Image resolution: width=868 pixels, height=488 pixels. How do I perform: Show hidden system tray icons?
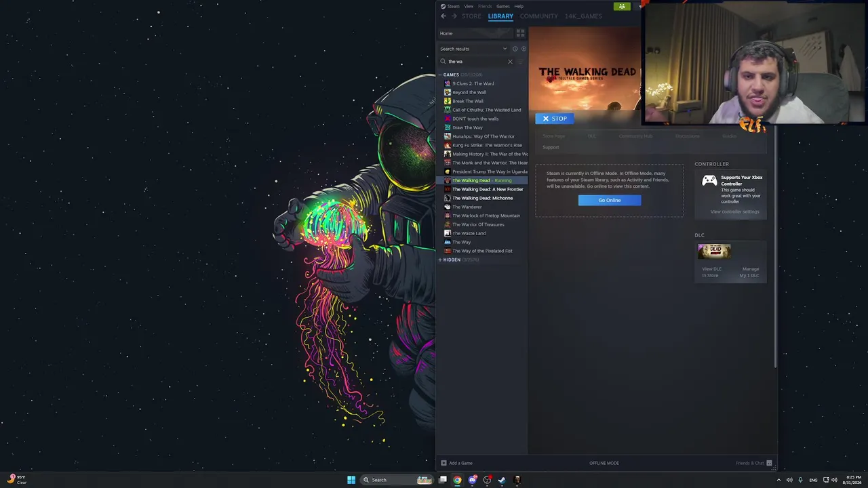778,480
